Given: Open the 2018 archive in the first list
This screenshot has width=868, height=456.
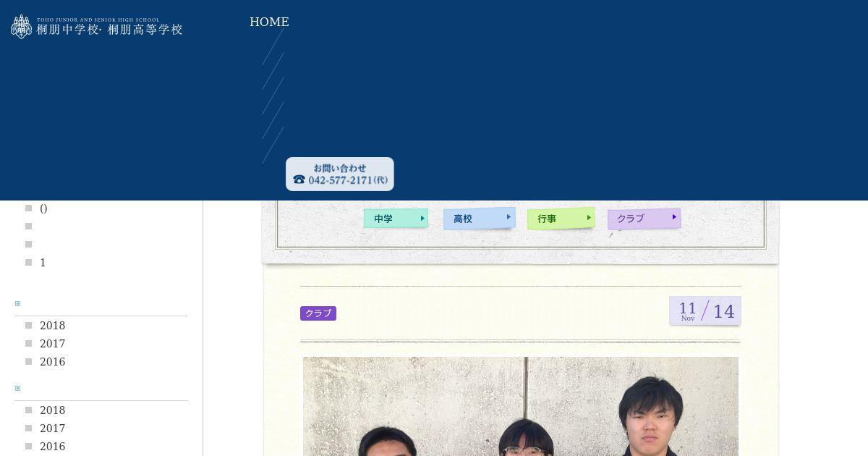Looking at the screenshot, I should (52, 326).
